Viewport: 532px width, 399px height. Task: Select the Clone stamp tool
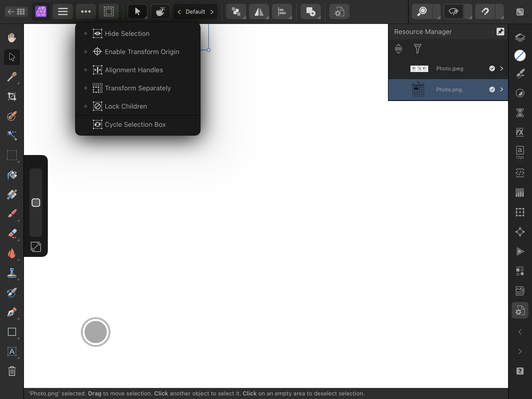click(x=12, y=273)
